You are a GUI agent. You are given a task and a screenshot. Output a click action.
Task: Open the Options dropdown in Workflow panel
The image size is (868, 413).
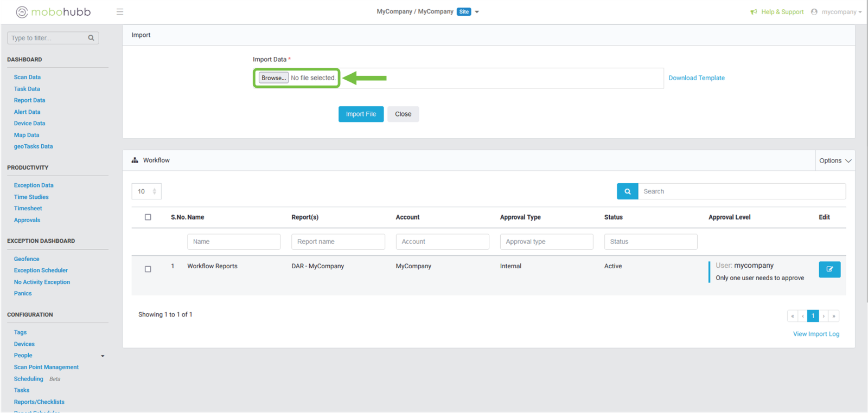tap(835, 161)
